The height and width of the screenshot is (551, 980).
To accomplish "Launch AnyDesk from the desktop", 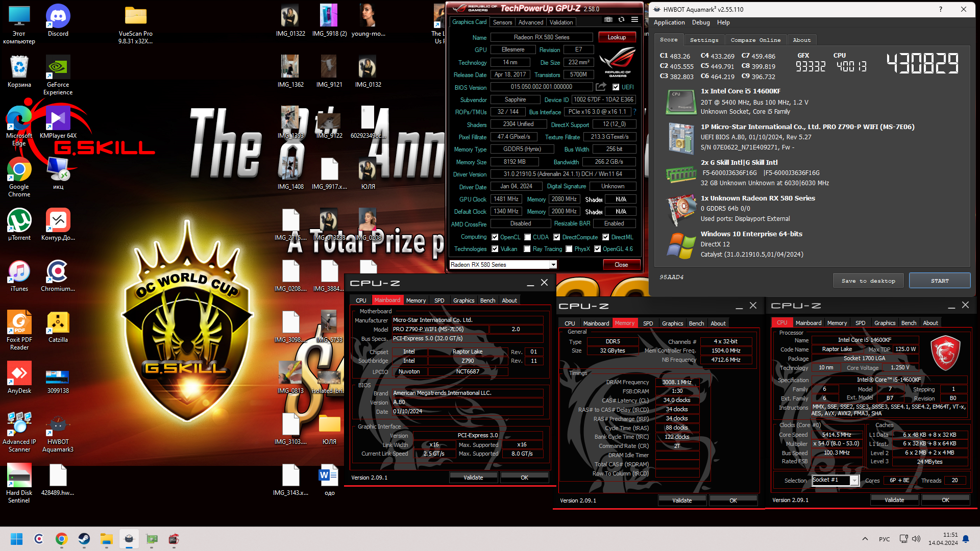I will tap(19, 378).
